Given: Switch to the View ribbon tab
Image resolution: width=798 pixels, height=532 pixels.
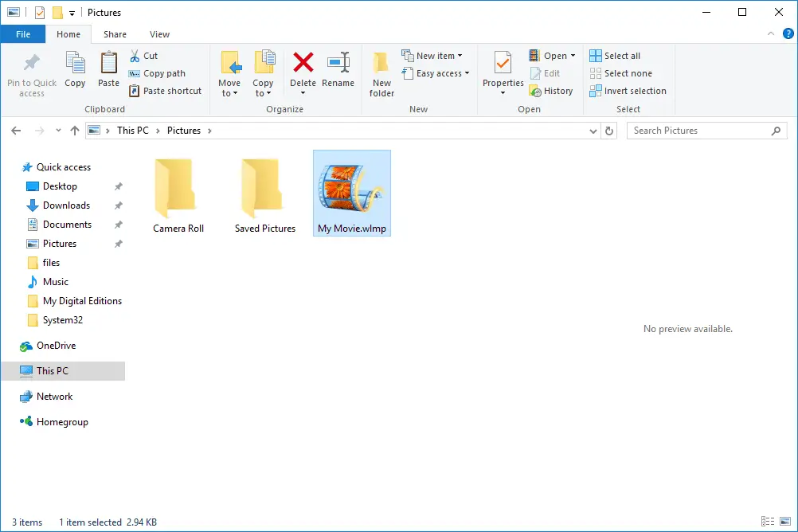Looking at the screenshot, I should tap(159, 34).
